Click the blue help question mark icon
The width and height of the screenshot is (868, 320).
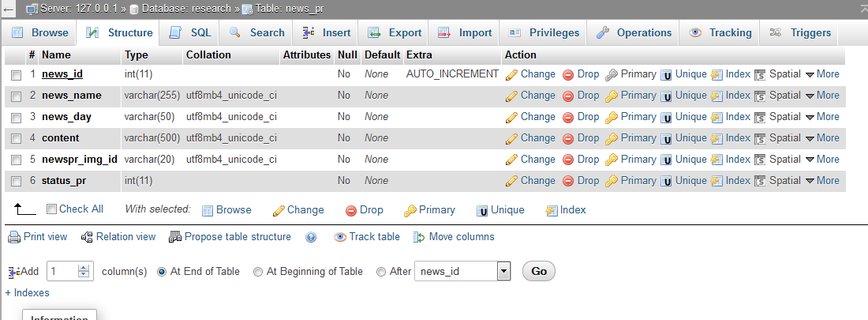point(311,237)
